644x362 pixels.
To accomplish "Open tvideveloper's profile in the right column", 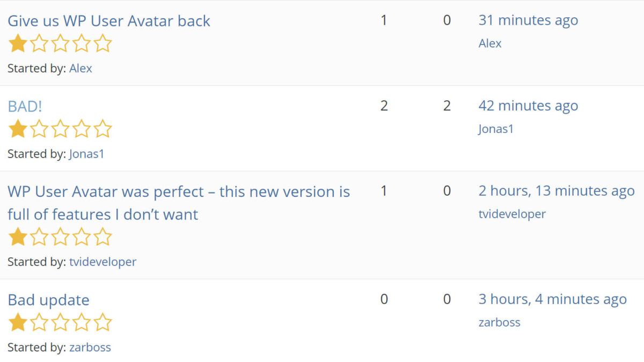I will point(512,213).
